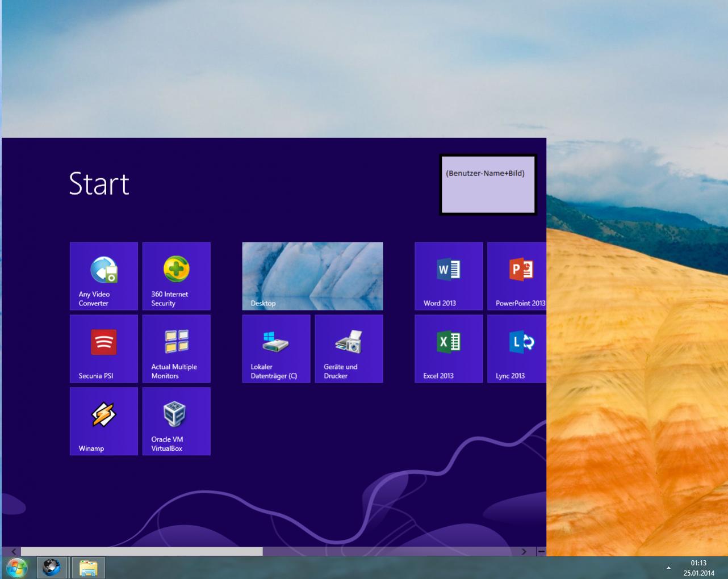Click the Benutzer-Name+Bild user box
728x579 pixels.
(488, 185)
